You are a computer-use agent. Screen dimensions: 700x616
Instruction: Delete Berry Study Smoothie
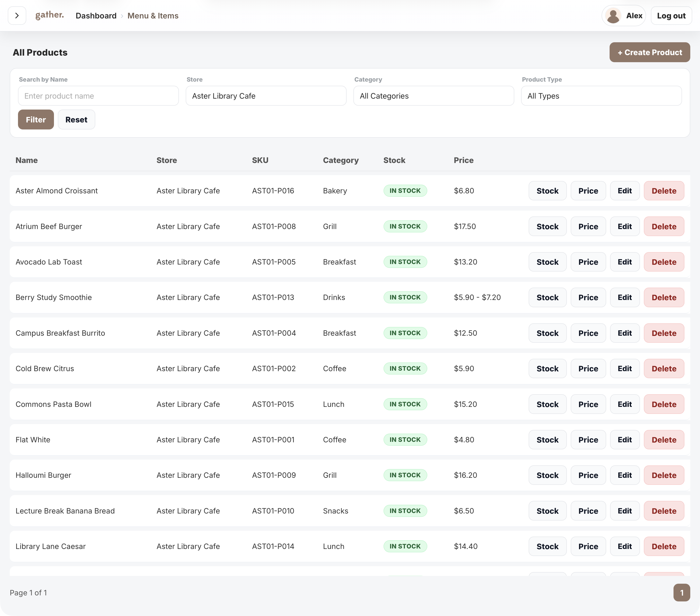664,298
